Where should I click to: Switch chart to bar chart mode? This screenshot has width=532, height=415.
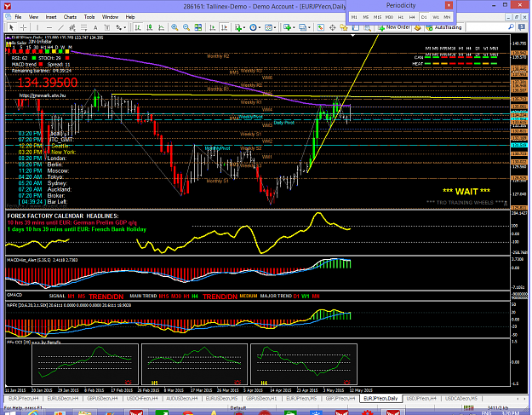pos(138,27)
